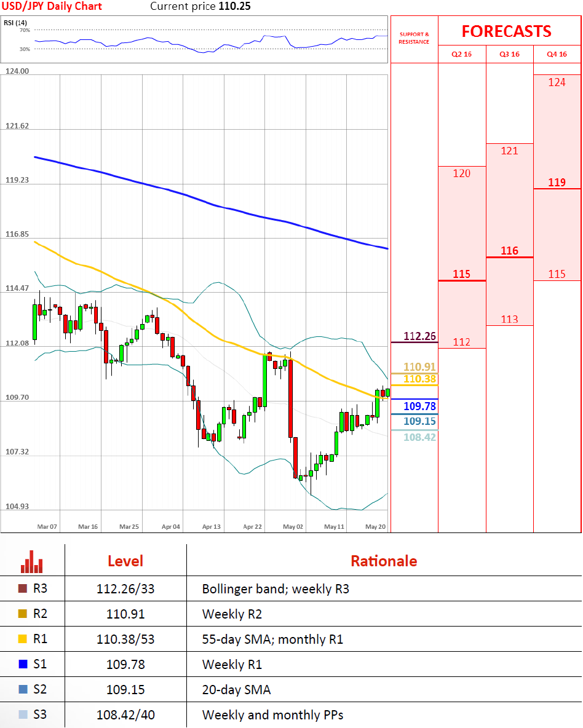Click the 'RSI (14)' indicator label
The width and height of the screenshot is (583, 728).
15,23
